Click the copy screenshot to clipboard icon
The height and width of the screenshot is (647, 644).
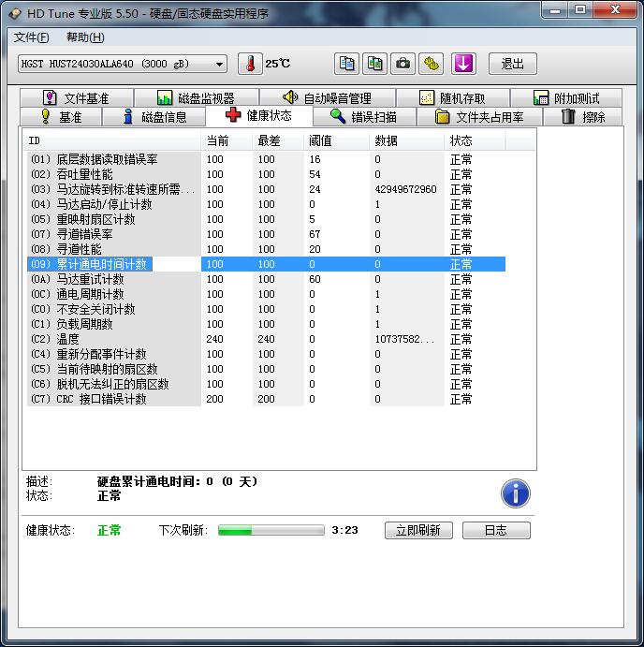[374, 64]
